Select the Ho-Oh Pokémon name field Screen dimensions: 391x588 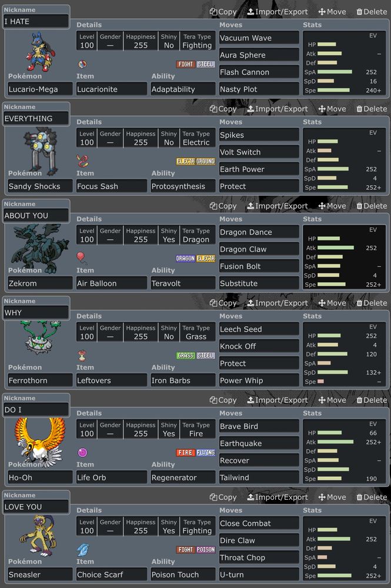[40, 477]
